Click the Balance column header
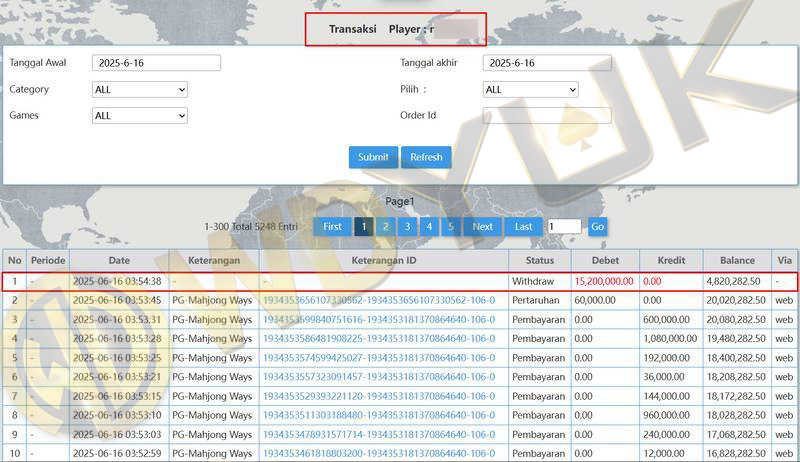800x462 pixels. click(737, 260)
